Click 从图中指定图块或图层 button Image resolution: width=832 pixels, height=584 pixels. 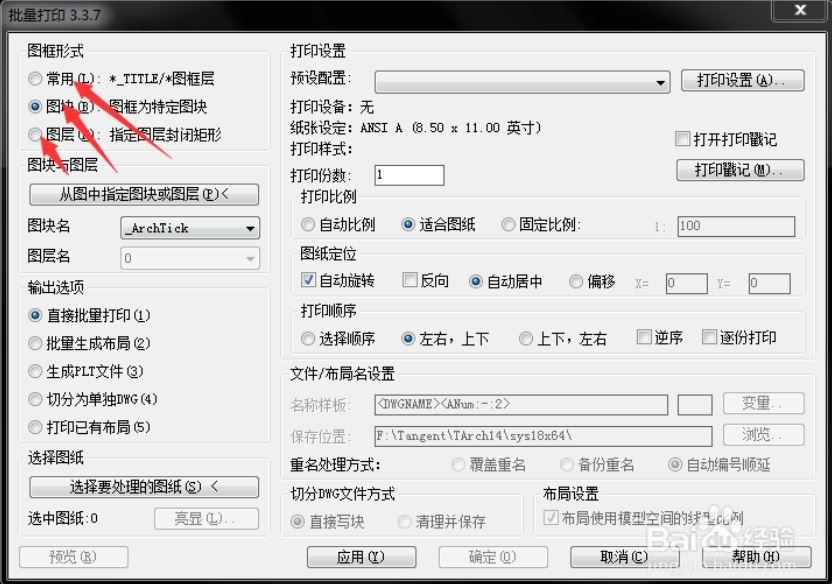[x=144, y=194]
